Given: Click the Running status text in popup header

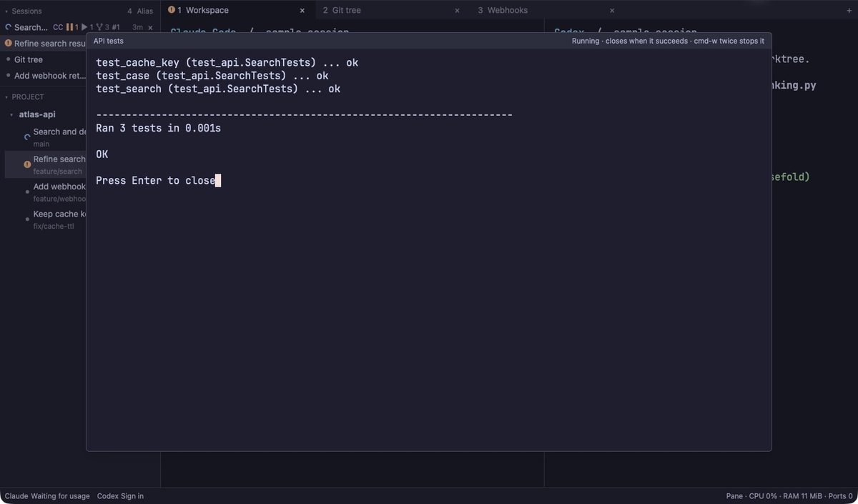Looking at the screenshot, I should (x=668, y=41).
